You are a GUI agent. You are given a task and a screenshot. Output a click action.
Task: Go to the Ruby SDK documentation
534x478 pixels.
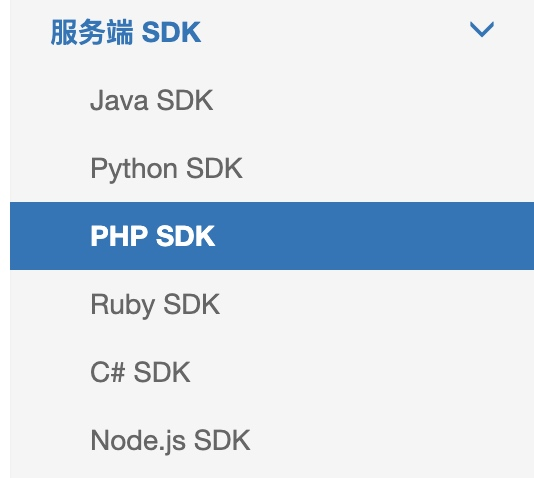pos(272,304)
